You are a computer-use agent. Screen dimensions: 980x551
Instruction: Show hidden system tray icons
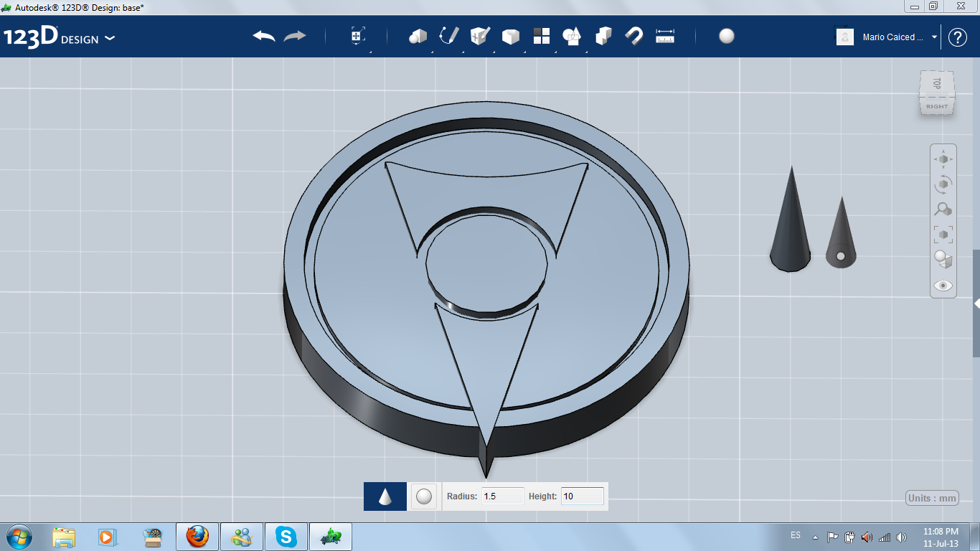coord(815,537)
